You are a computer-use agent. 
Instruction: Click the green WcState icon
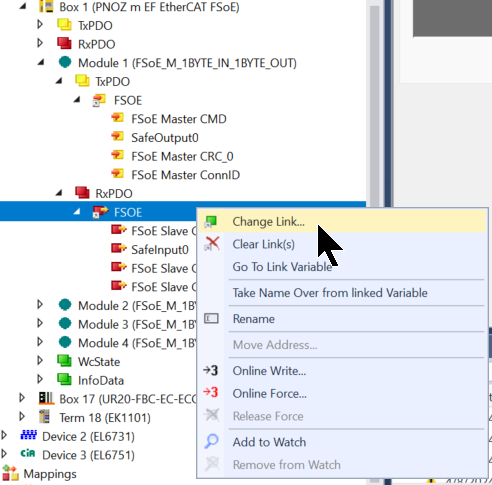(x=64, y=361)
